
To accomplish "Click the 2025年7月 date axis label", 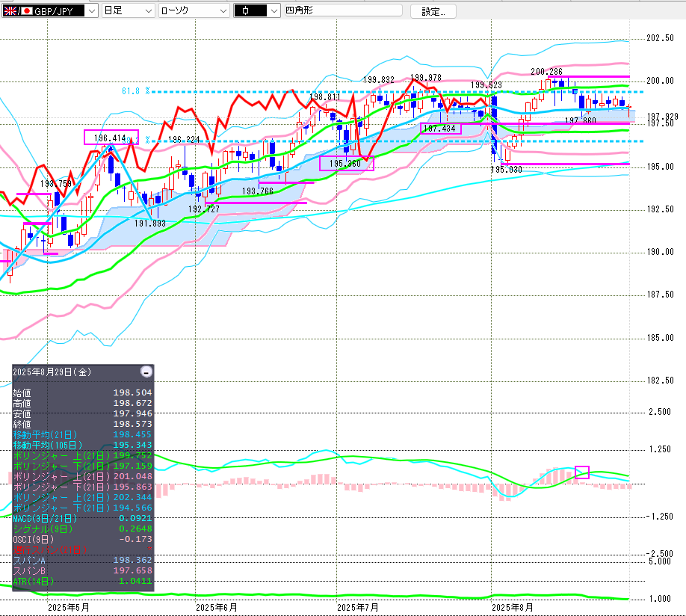I will click(358, 608).
